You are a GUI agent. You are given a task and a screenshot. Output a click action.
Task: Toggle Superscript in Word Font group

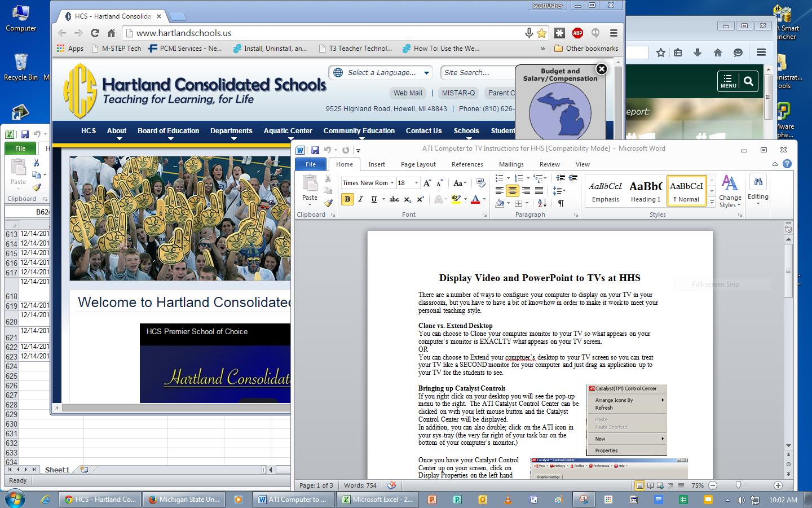420,199
